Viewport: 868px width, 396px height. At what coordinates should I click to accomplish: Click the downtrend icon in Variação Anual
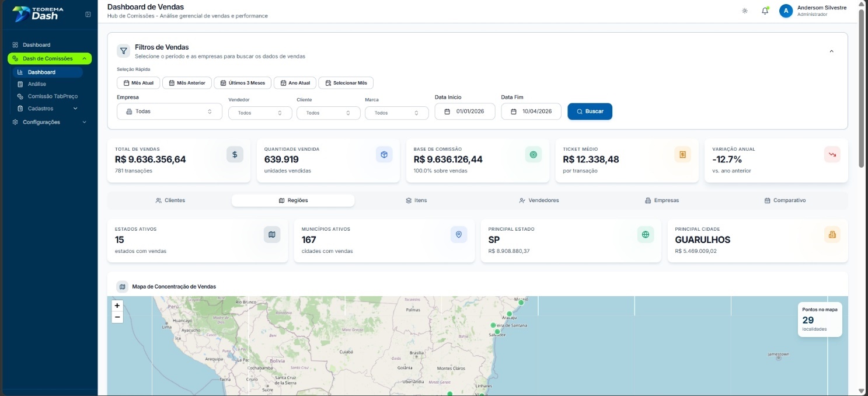(832, 154)
